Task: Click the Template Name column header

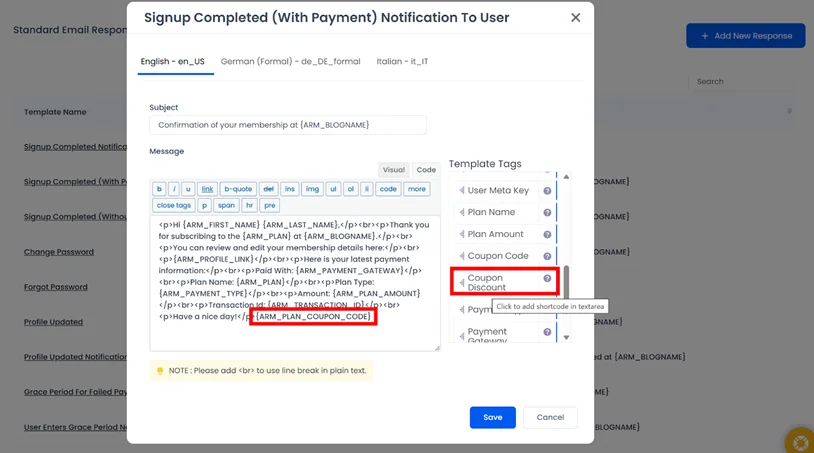Action: coord(55,112)
